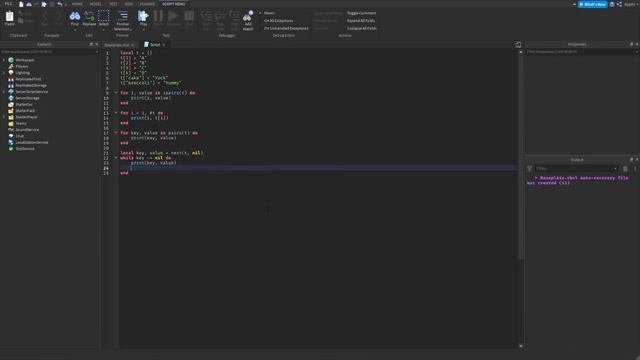Click the Pause test button
This screenshot has height=360, width=640.
(158, 17)
